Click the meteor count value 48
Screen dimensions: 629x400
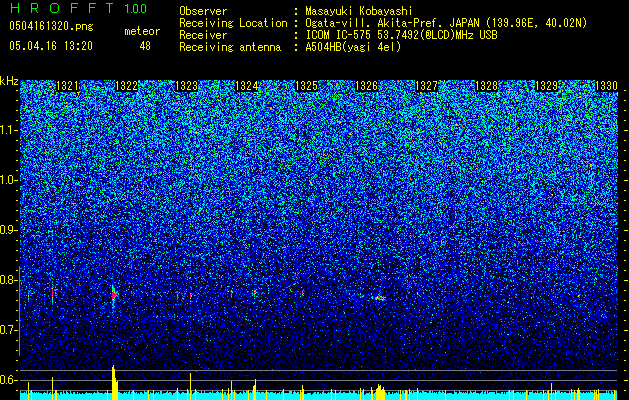pos(145,46)
